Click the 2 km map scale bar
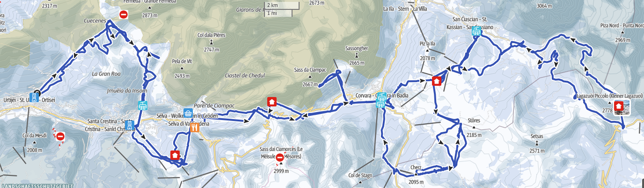644x188 pixels. click(x=282, y=5)
